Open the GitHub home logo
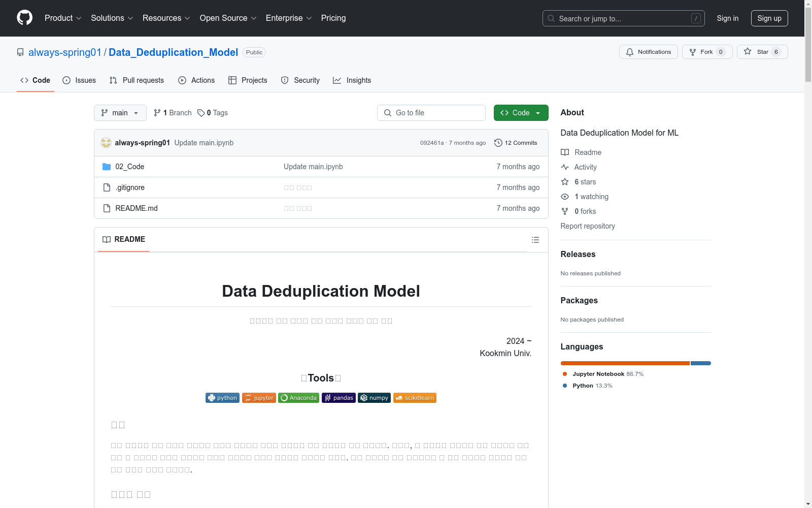The width and height of the screenshot is (812, 508). (x=24, y=18)
